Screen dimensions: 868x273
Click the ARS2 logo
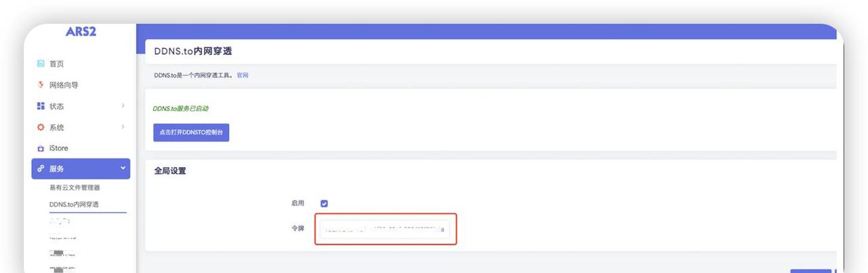coord(81,31)
